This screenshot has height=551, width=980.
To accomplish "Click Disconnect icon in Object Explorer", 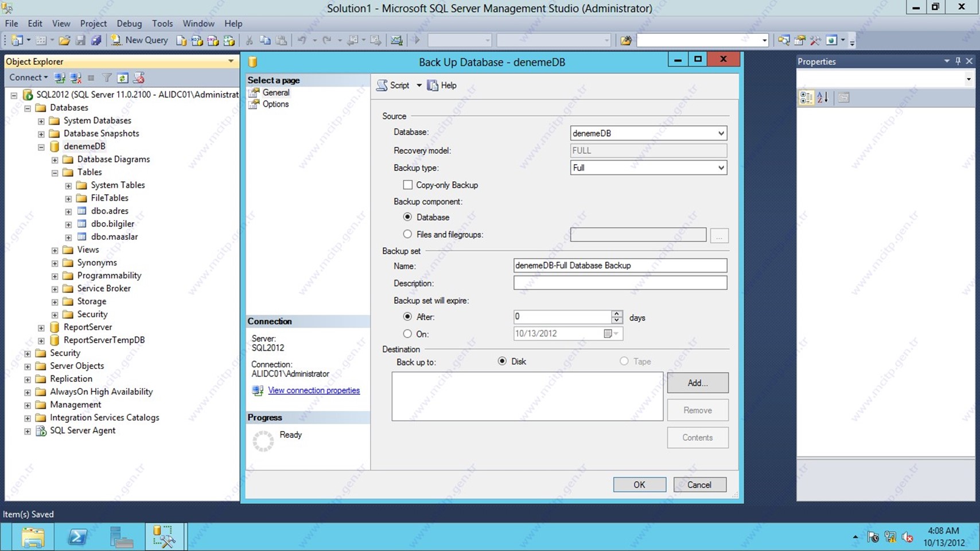I will [x=75, y=77].
